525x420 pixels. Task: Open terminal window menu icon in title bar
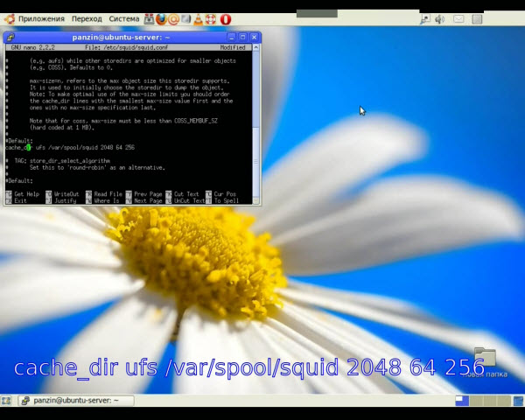pyautogui.click(x=10, y=37)
